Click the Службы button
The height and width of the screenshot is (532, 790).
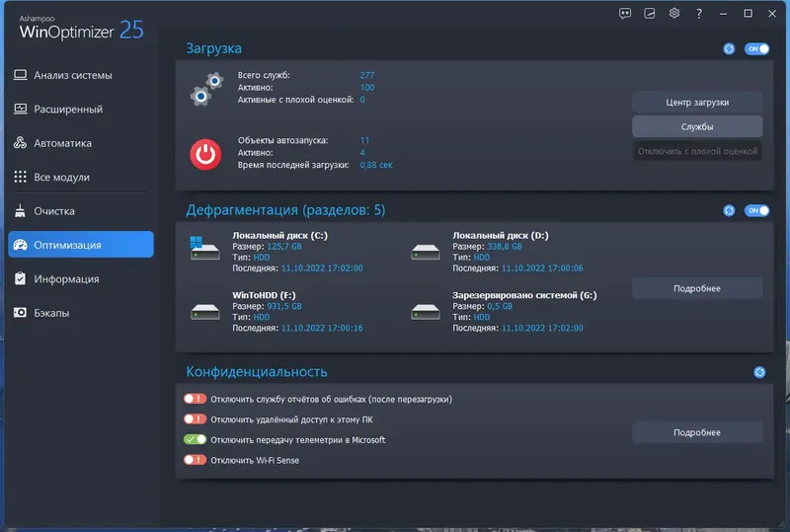pos(697,126)
